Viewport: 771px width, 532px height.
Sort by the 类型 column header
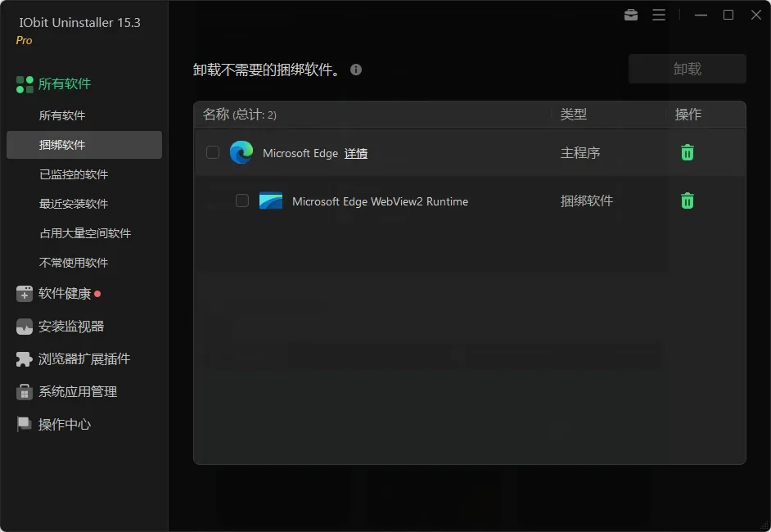click(574, 115)
